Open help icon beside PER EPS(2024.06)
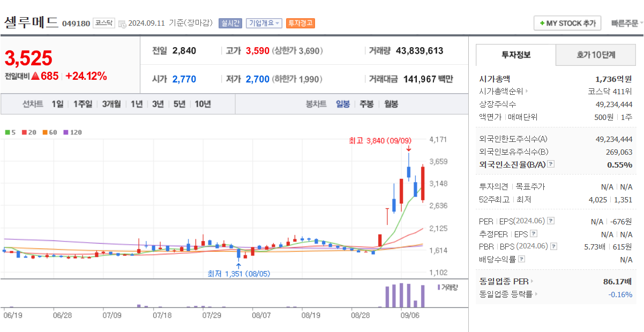644x332 pixels. 551,221
